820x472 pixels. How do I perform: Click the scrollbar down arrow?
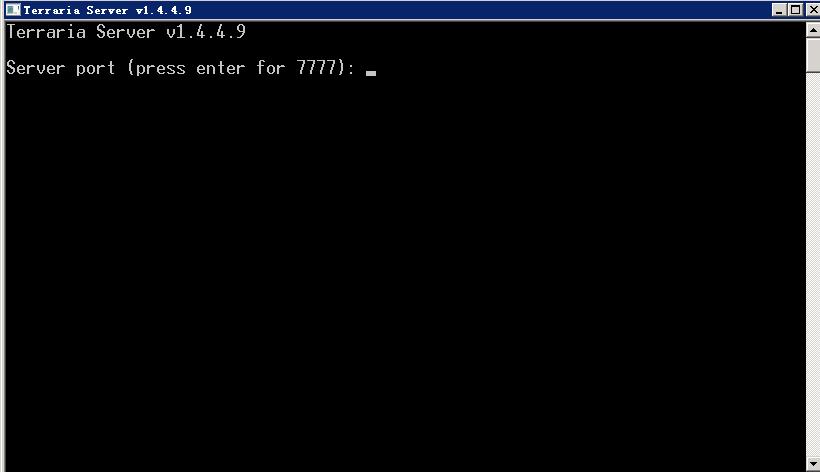tap(813, 464)
